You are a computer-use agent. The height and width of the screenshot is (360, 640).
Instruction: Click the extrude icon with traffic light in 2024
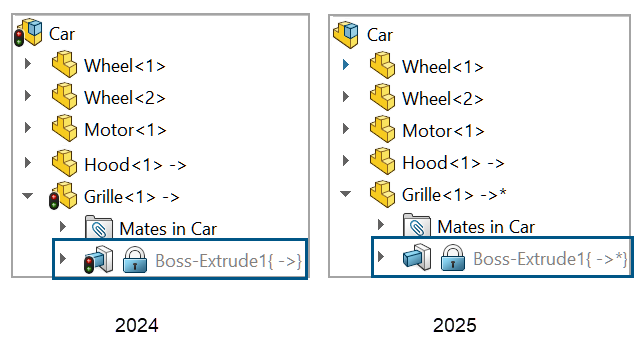pyautogui.click(x=98, y=259)
